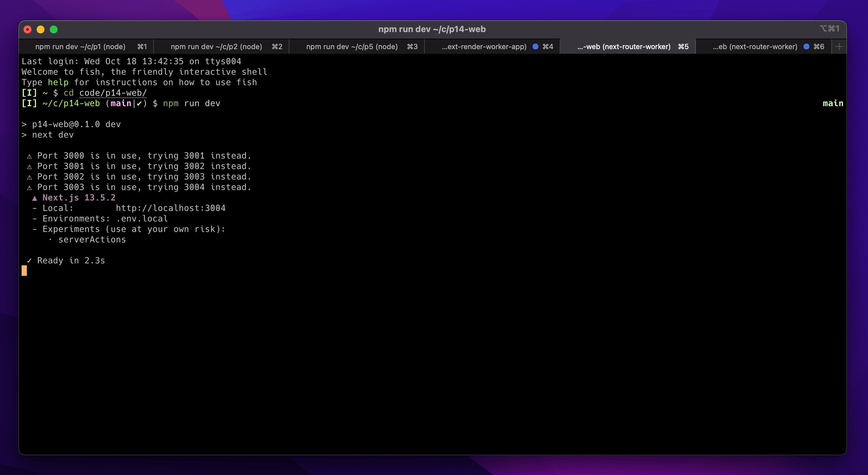Click the Port 3003 is in use warning
Viewport: 868px width, 475px height.
pyautogui.click(x=139, y=187)
